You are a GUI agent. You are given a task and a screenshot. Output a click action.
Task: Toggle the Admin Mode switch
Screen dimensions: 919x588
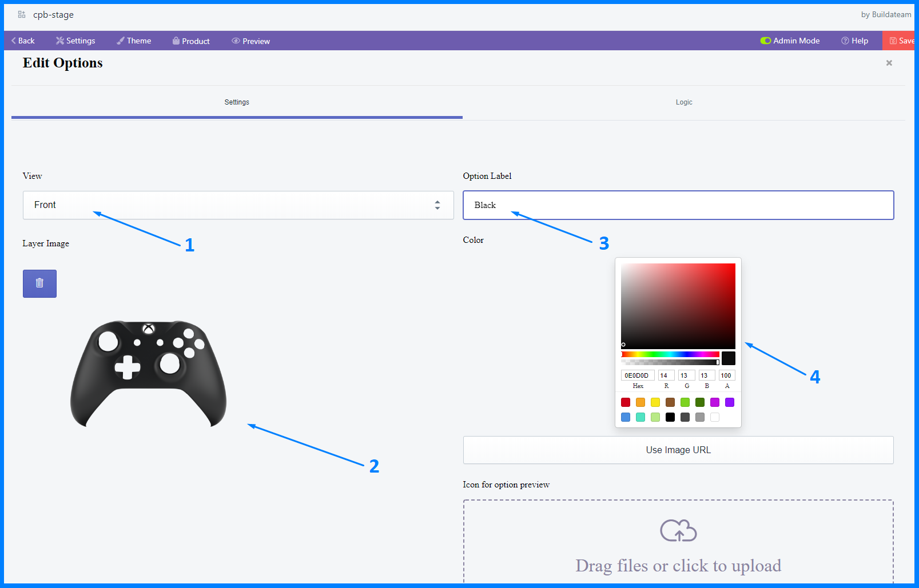(766, 41)
